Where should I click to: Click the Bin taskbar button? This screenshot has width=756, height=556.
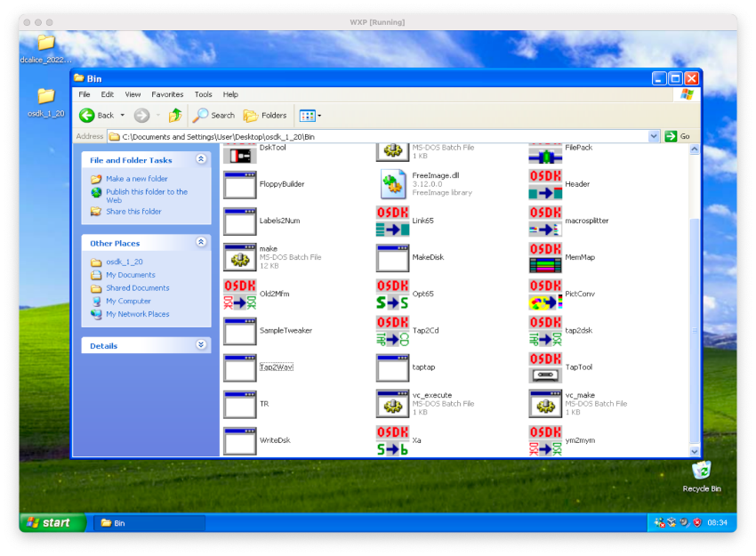click(149, 523)
